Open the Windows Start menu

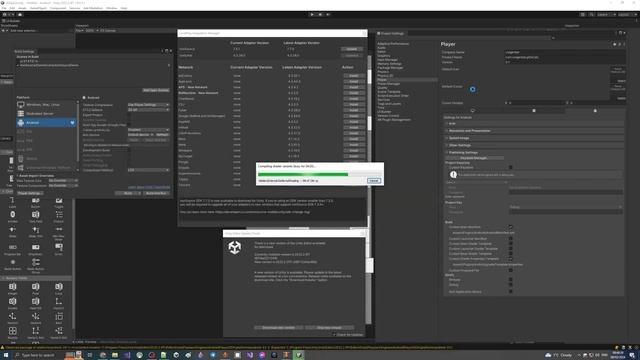[6, 355]
